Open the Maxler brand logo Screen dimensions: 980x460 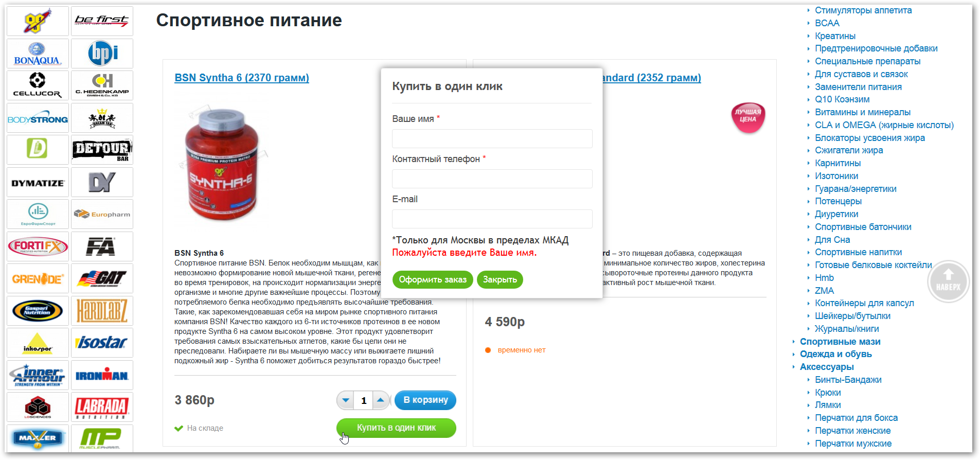(38, 438)
